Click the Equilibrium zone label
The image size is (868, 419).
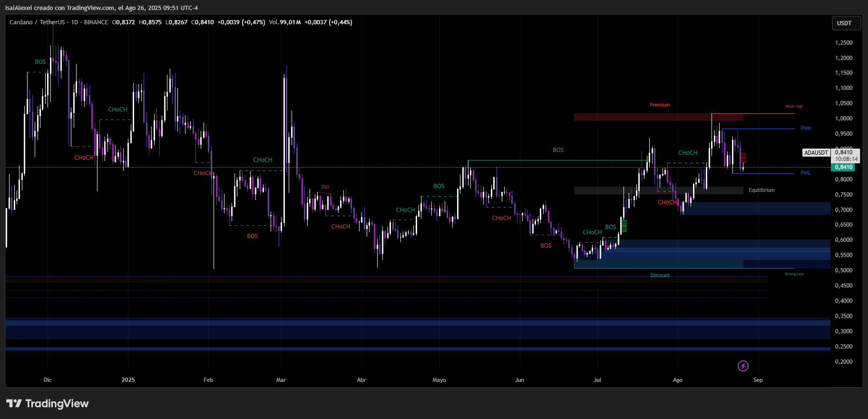tap(761, 190)
